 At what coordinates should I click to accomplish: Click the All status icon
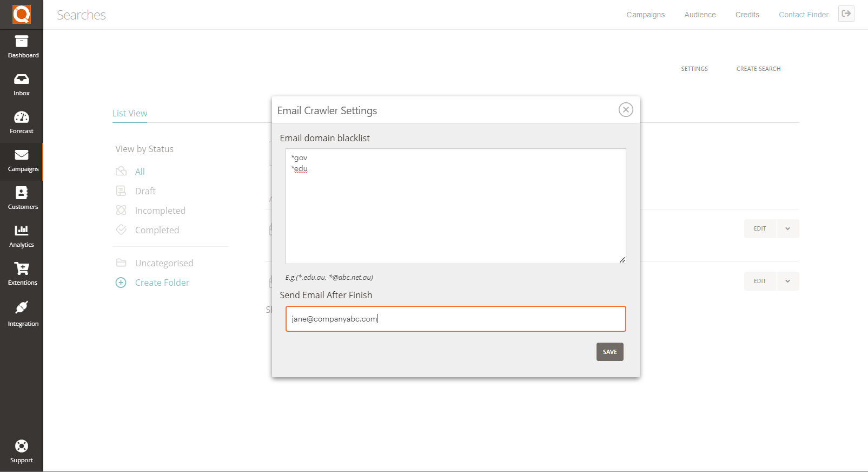(121, 172)
